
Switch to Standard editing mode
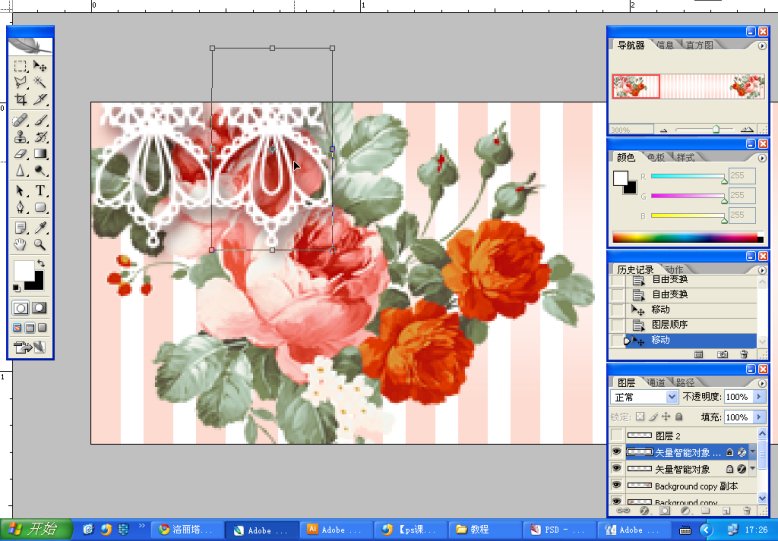21,308
